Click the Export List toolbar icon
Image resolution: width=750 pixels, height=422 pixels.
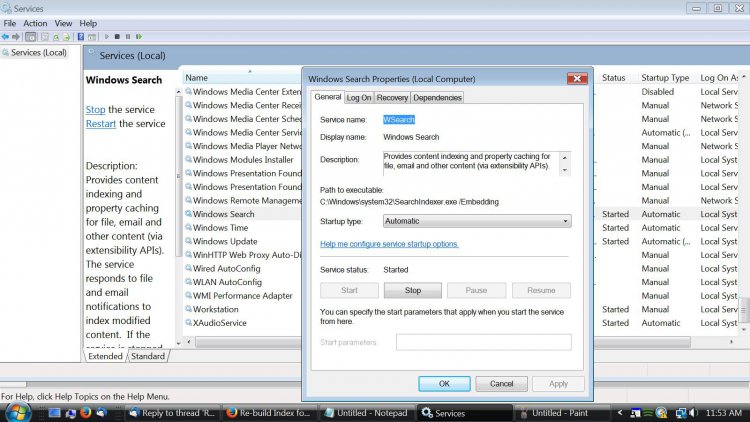click(x=66, y=37)
